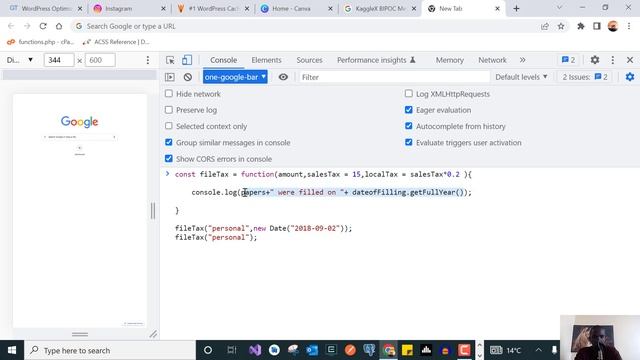Open Sticky Notes from the taskbar
This screenshot has width=640, height=360.
coord(407,350)
